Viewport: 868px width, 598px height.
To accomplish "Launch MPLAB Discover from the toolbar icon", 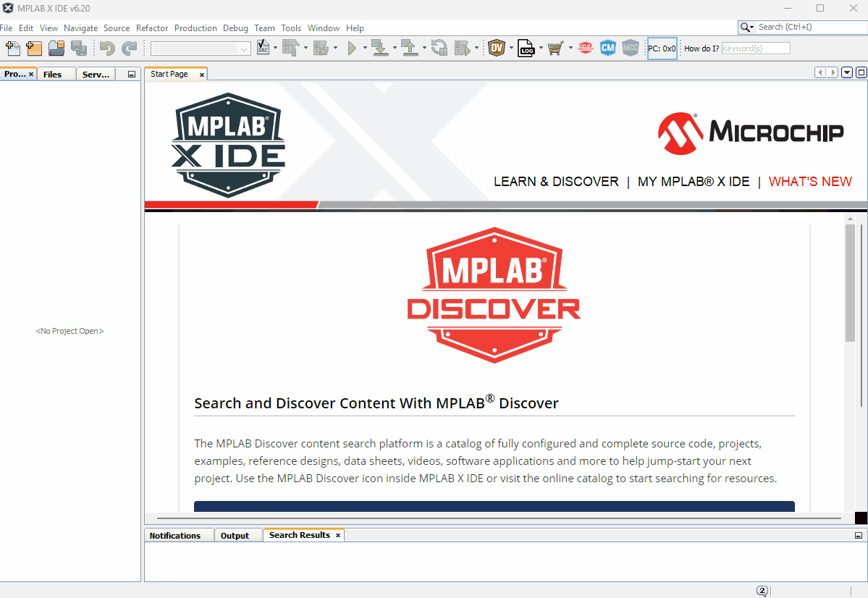I will [586, 49].
